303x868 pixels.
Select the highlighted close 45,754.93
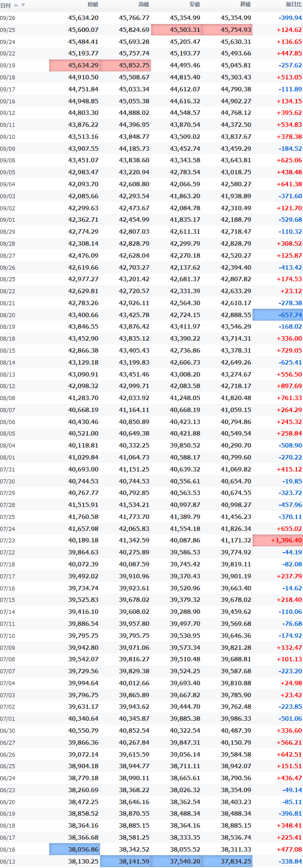227,30
